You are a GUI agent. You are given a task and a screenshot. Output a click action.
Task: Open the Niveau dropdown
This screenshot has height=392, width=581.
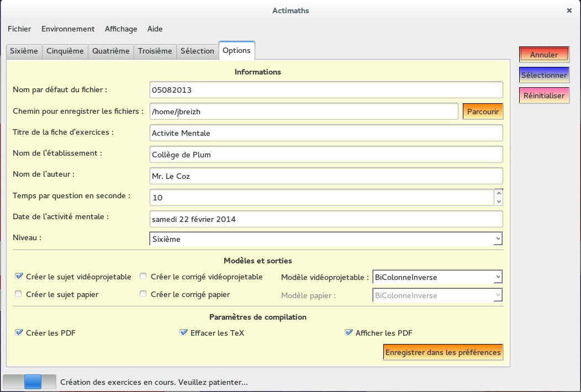pyautogui.click(x=326, y=239)
